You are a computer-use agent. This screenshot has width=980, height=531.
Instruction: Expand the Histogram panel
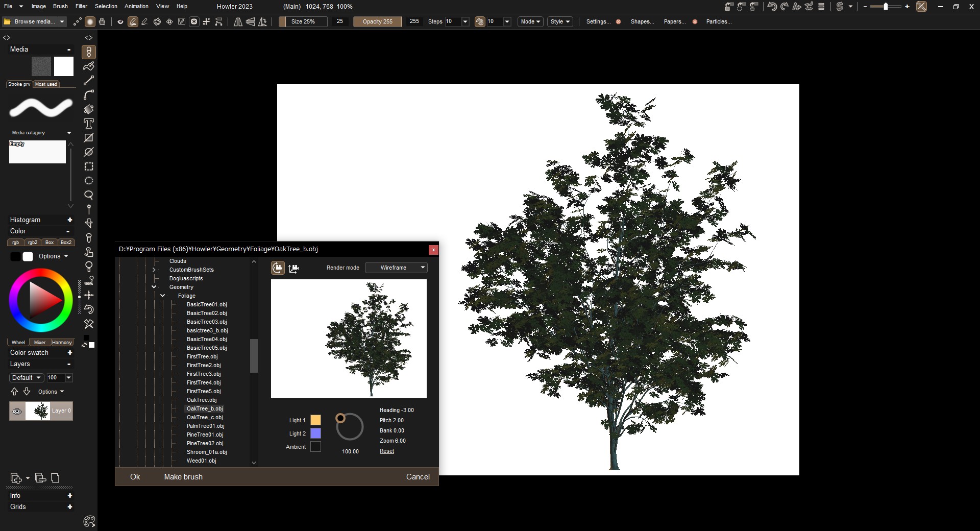pyautogui.click(x=69, y=220)
